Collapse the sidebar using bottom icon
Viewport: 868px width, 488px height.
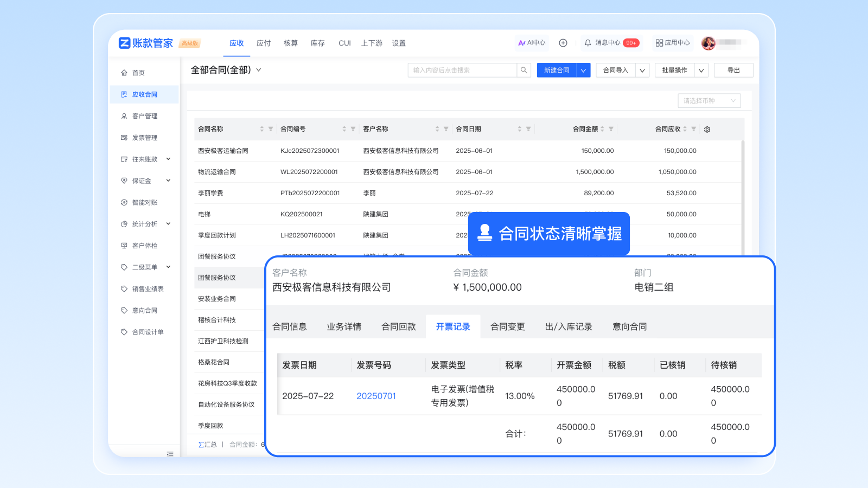[170, 454]
